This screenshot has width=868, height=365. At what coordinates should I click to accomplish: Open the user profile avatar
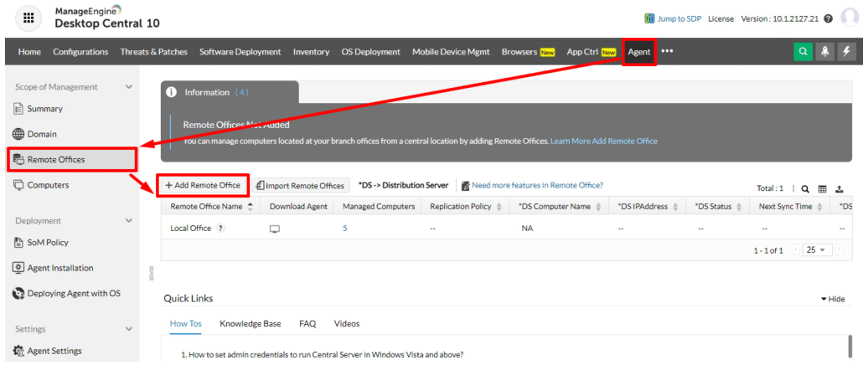click(850, 18)
